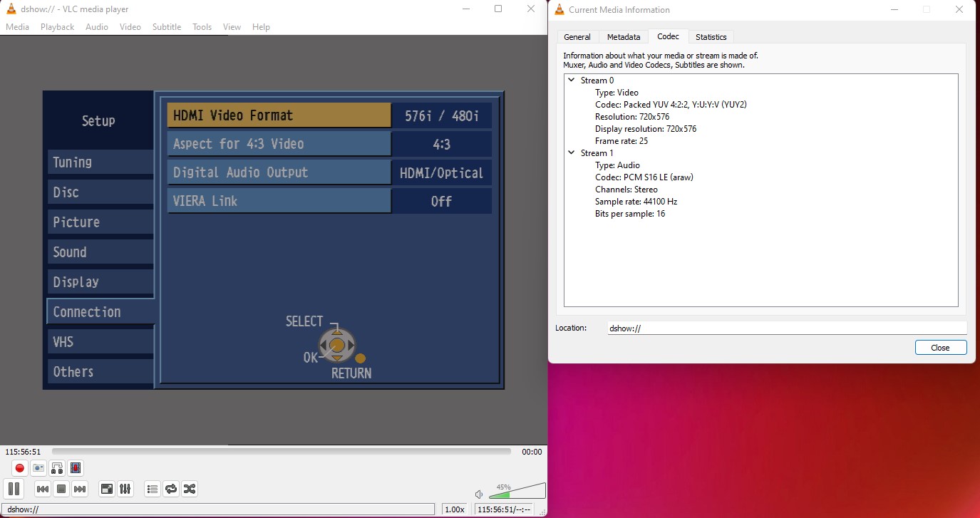Stop the playback

61,489
